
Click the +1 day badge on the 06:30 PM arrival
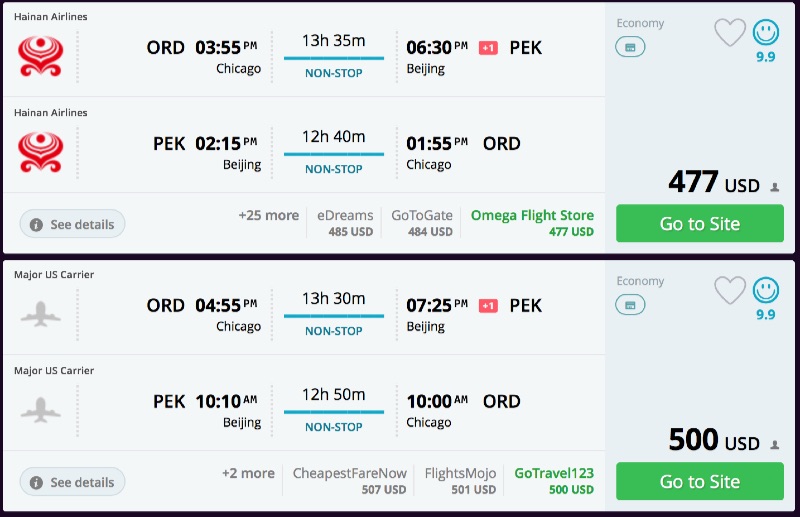(x=488, y=48)
